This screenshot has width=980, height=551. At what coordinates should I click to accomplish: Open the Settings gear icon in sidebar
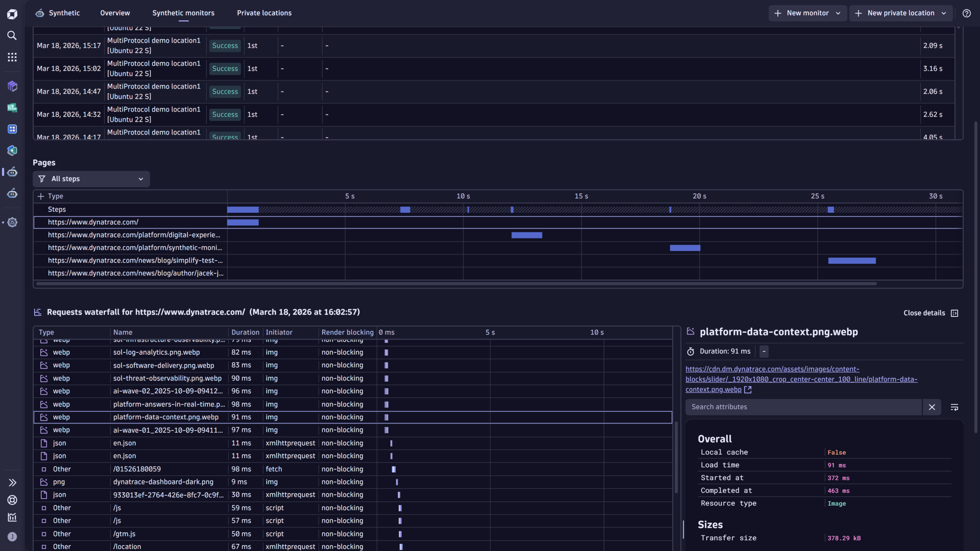(x=12, y=222)
